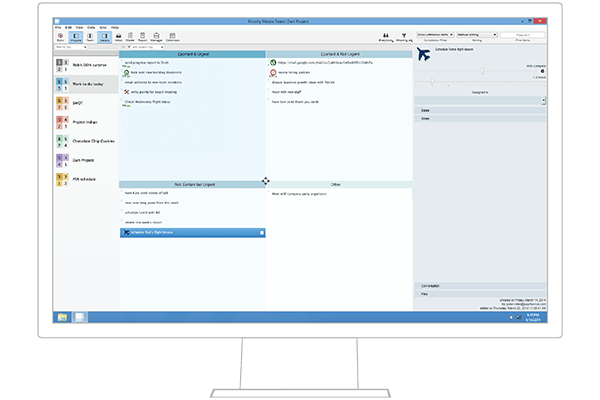
Task: Toggle the Projects panel toolbar icon
Action: pyautogui.click(x=76, y=37)
